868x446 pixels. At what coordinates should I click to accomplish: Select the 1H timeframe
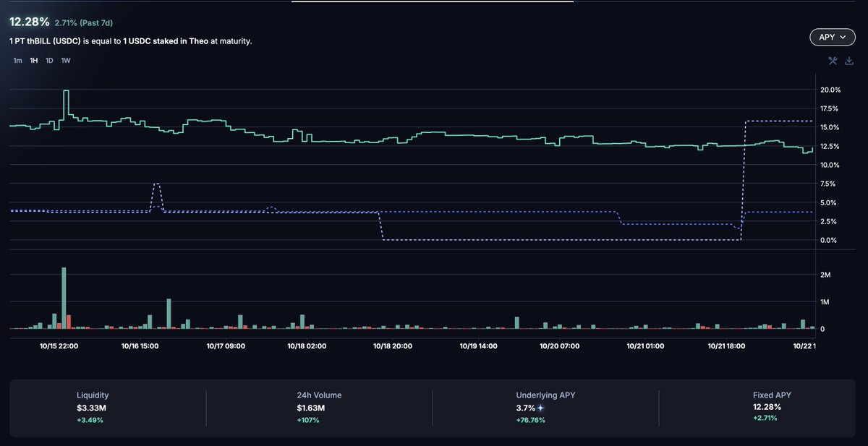pyautogui.click(x=34, y=61)
